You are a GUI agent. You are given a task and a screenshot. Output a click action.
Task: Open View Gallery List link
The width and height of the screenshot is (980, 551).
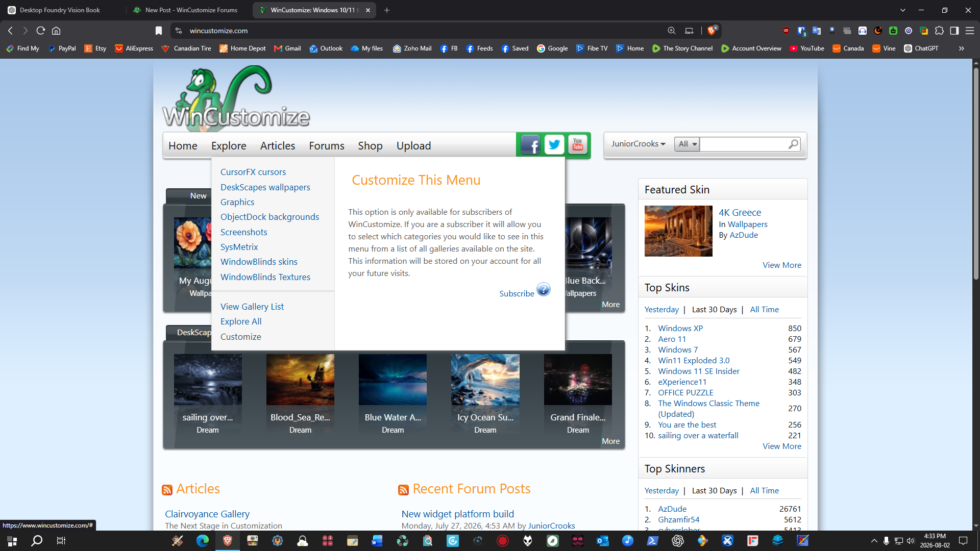click(252, 307)
